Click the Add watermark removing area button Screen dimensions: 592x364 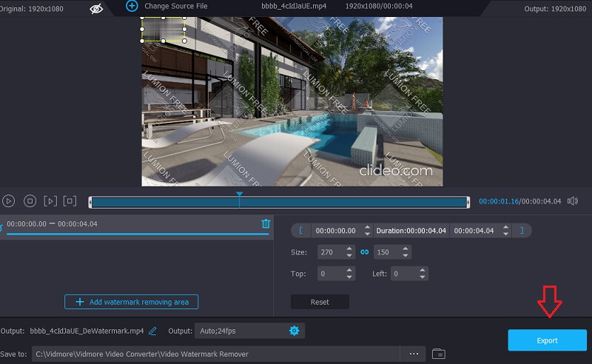(x=132, y=302)
